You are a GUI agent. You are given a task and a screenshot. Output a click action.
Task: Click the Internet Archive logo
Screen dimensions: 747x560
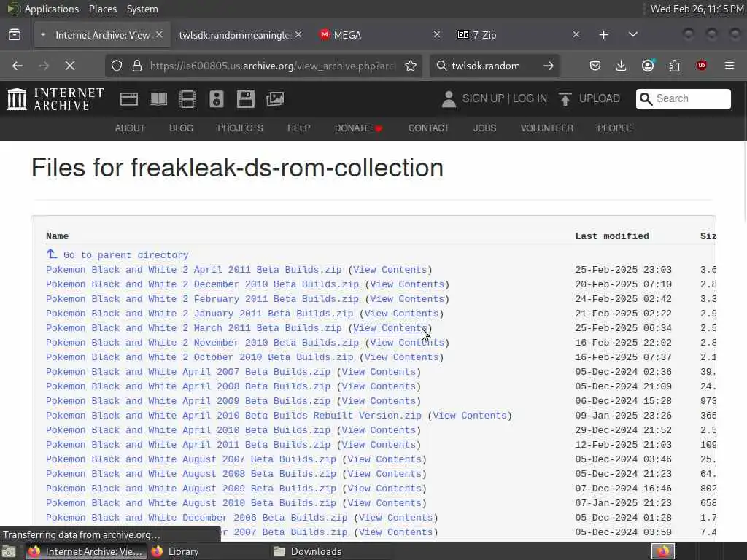pyautogui.click(x=55, y=99)
